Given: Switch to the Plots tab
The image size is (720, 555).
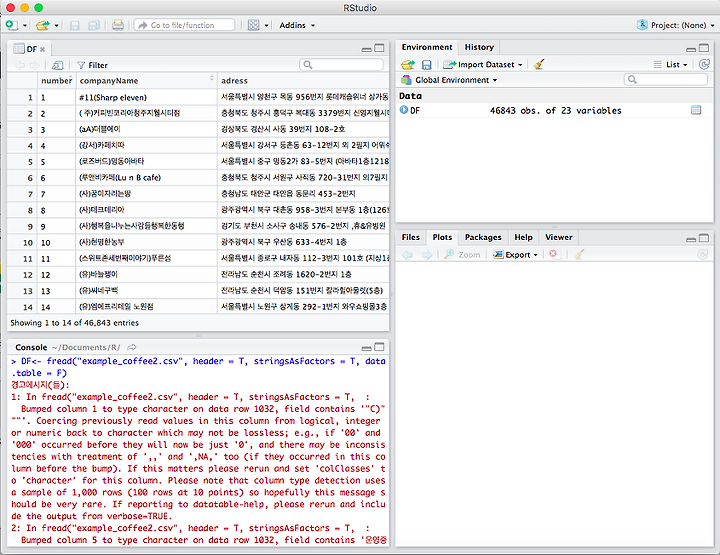Looking at the screenshot, I should click(442, 237).
